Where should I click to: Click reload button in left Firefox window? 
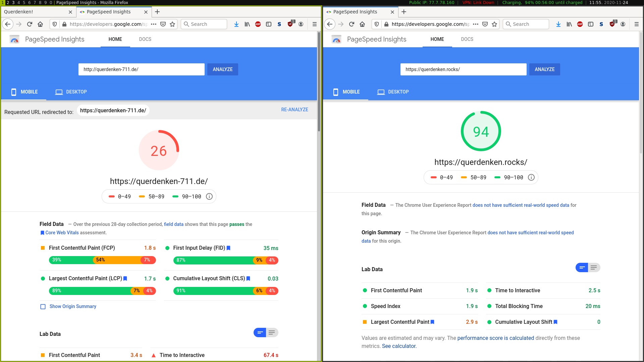pos(30,24)
